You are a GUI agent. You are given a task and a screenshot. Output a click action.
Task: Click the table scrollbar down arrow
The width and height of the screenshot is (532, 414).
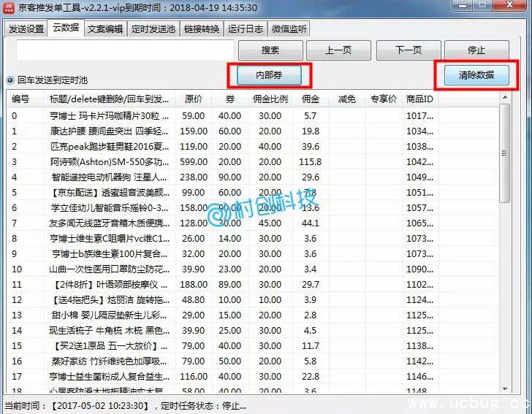505,389
